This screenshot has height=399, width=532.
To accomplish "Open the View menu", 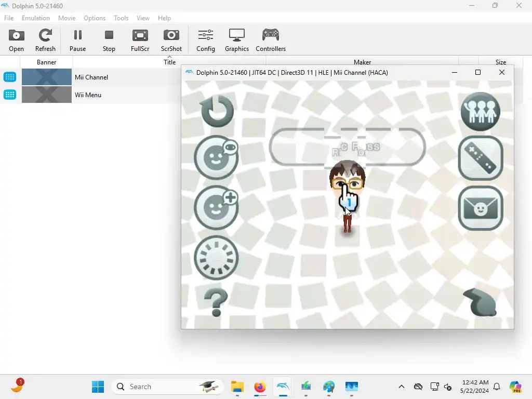I will tap(143, 18).
